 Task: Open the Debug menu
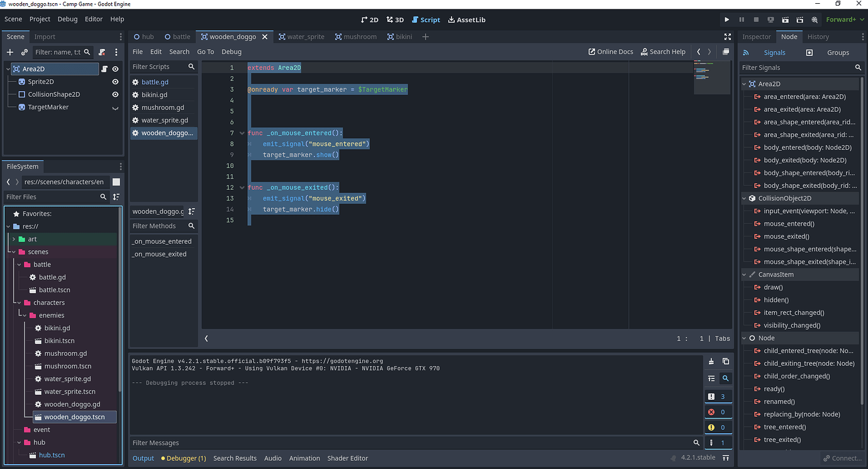click(67, 19)
